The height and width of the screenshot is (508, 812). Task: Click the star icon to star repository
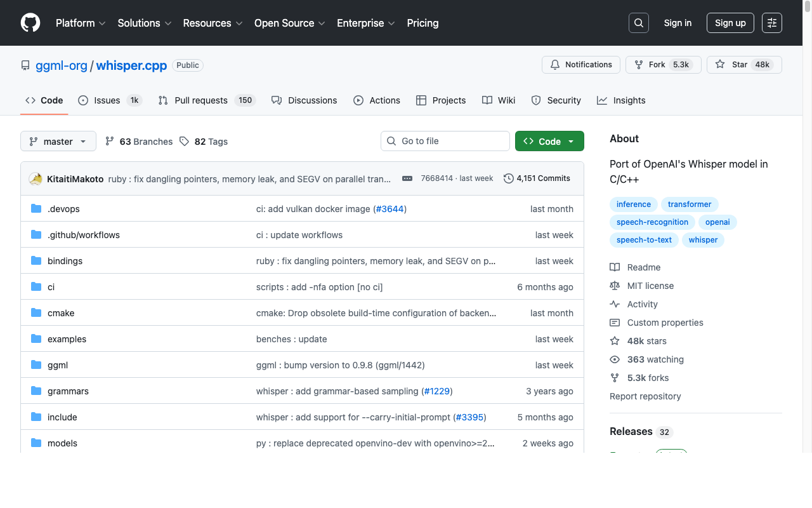pos(719,64)
